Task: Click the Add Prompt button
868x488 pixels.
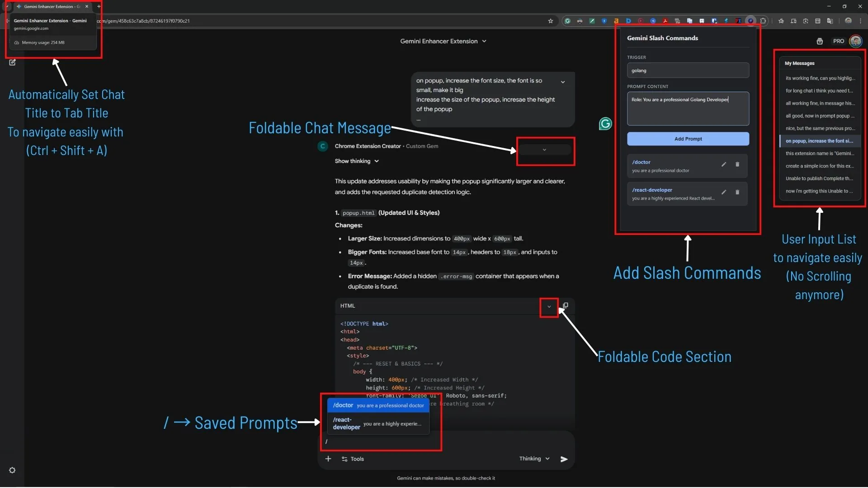Action: (x=688, y=139)
